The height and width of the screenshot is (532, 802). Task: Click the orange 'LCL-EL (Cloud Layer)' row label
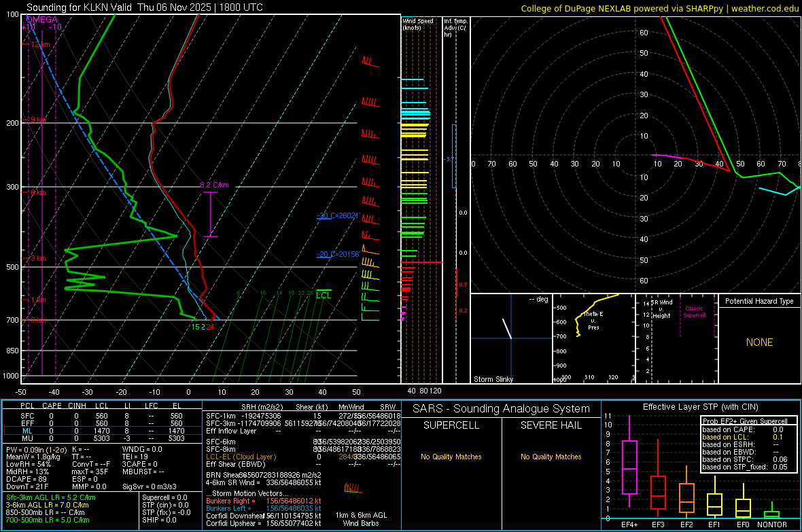(x=241, y=457)
